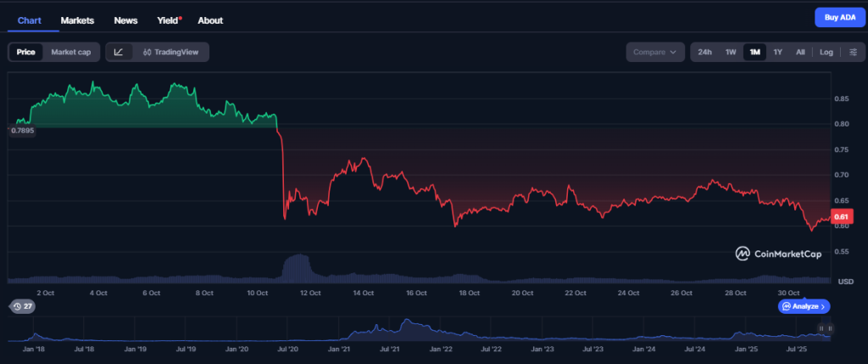868x364 pixels.
Task: Show the 1Y price range
Action: tap(777, 52)
